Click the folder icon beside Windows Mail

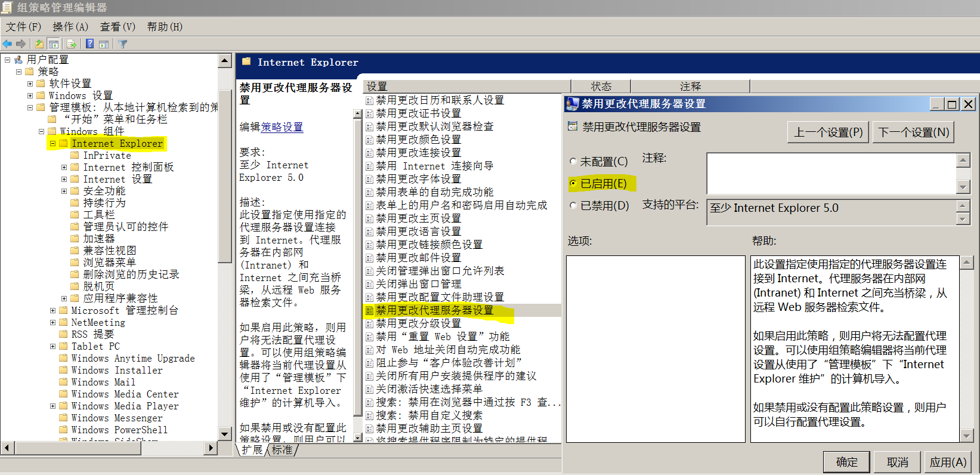click(63, 382)
